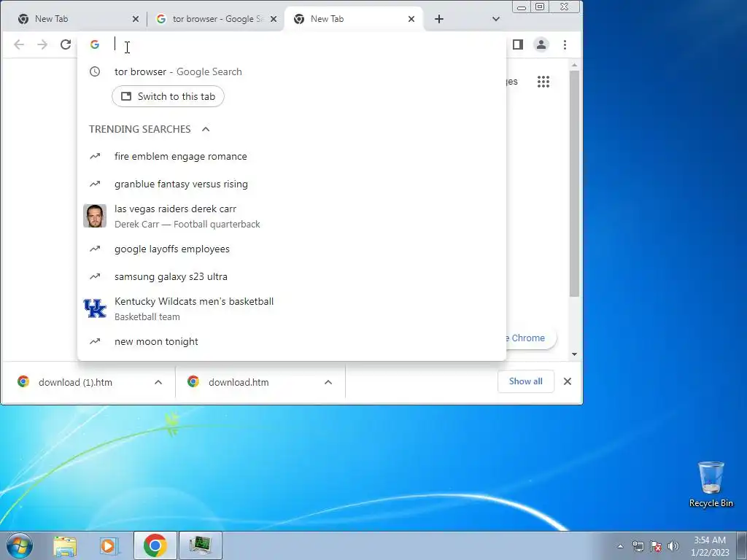Click trending arrow icon beside google layoffs employees

click(x=95, y=249)
